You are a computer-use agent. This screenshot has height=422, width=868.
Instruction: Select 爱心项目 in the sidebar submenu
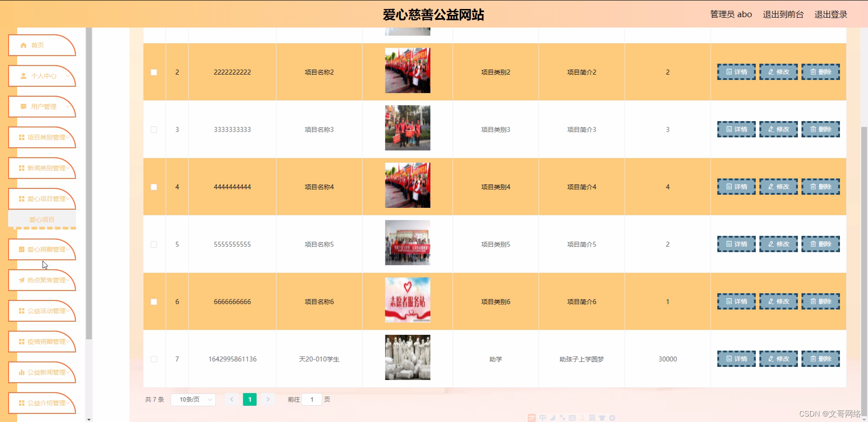click(42, 220)
